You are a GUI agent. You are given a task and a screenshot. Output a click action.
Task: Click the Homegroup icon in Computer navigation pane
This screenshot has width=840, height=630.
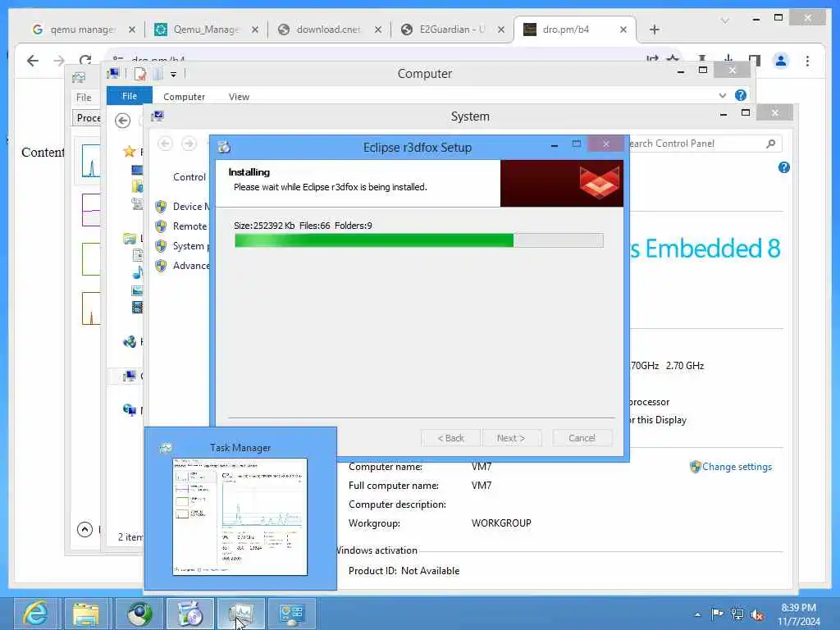pyautogui.click(x=130, y=342)
